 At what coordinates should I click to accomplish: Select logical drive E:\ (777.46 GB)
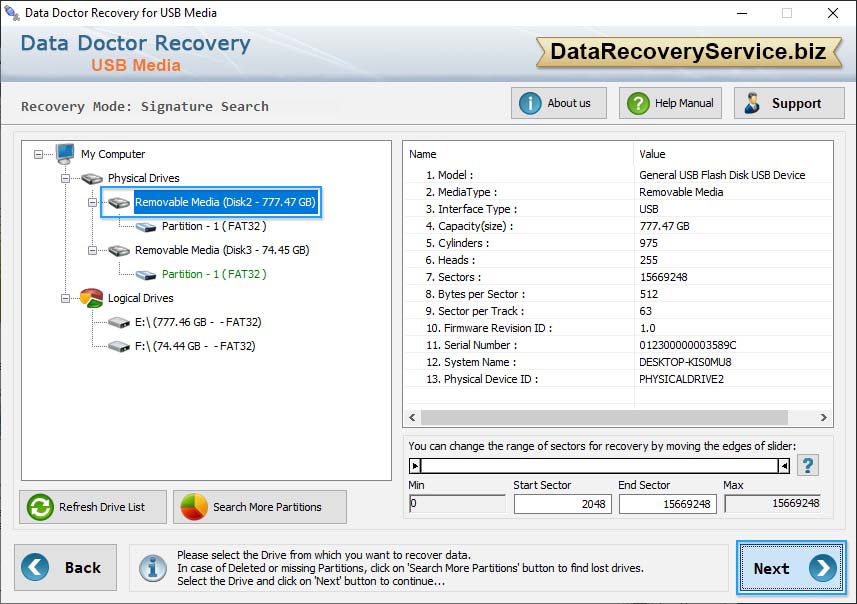click(198, 322)
